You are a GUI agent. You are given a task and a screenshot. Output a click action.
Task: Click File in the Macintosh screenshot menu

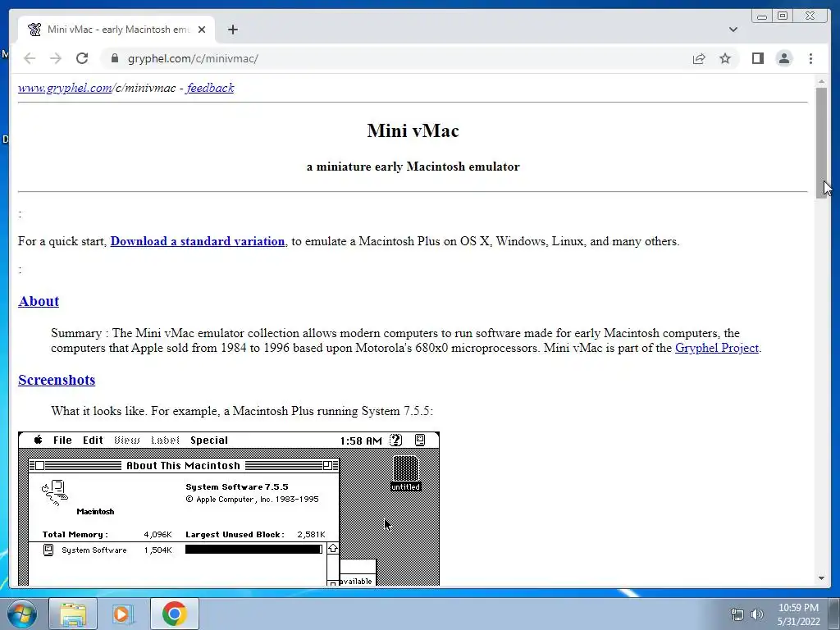point(62,441)
